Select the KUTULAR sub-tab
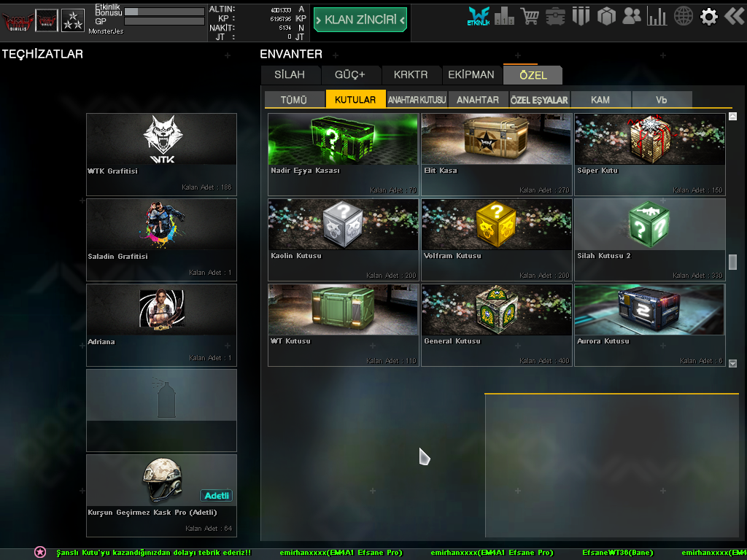 355,99
